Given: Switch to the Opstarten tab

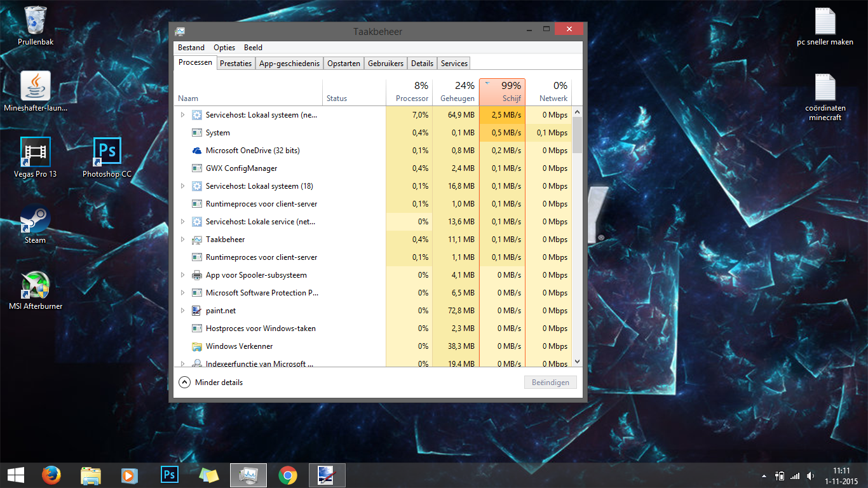Looking at the screenshot, I should 344,64.
